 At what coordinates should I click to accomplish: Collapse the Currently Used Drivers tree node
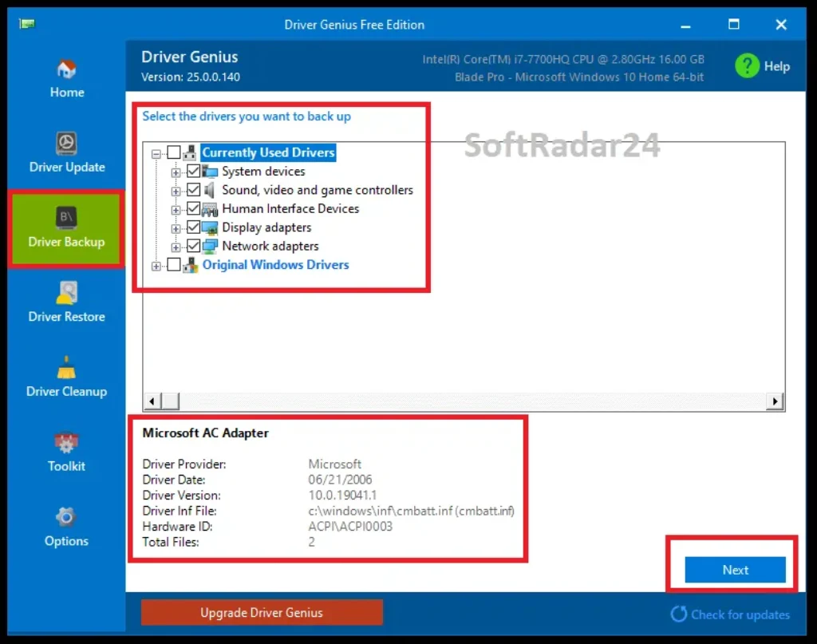click(x=156, y=154)
